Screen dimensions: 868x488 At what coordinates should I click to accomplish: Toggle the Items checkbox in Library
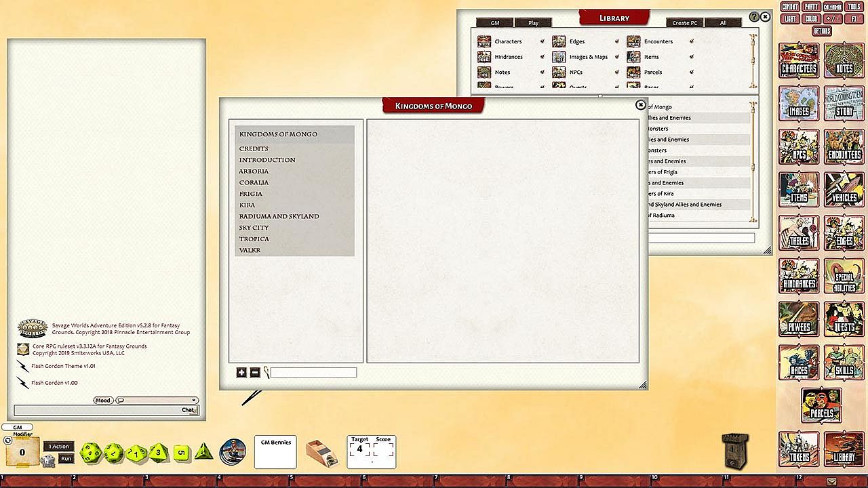tap(691, 57)
